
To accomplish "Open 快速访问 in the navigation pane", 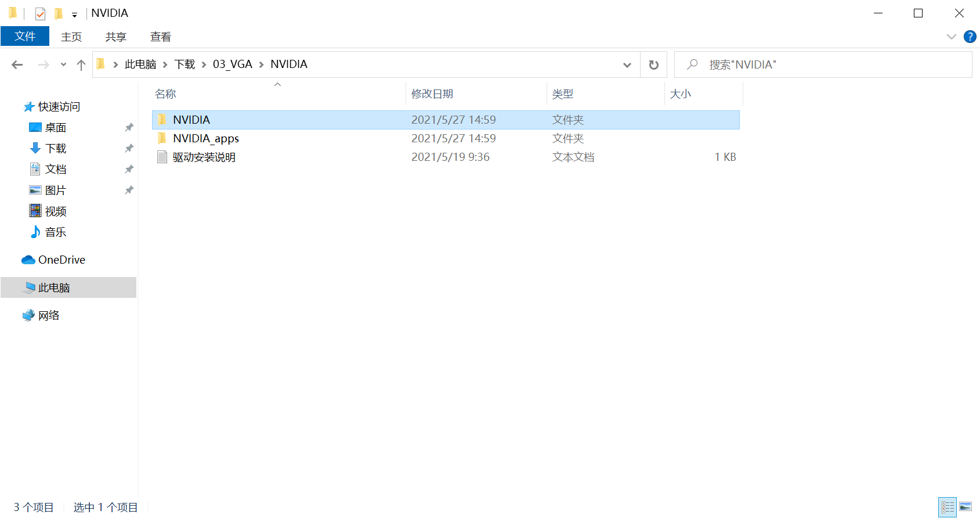I will tap(59, 107).
